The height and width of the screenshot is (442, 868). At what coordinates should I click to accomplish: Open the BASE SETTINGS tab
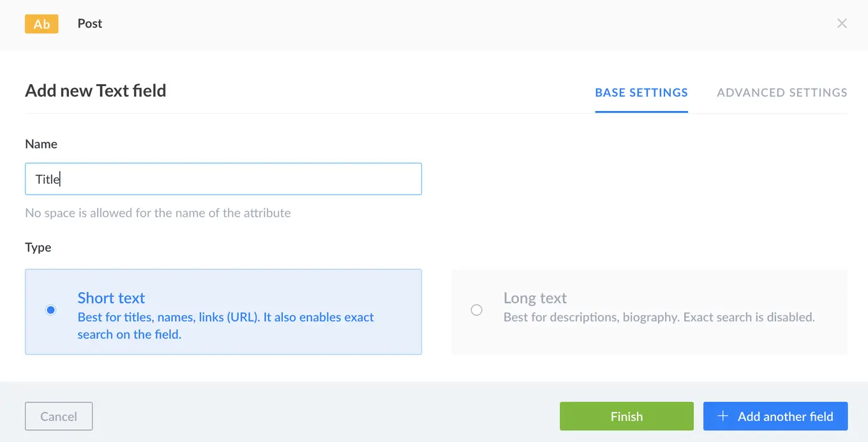coord(641,92)
